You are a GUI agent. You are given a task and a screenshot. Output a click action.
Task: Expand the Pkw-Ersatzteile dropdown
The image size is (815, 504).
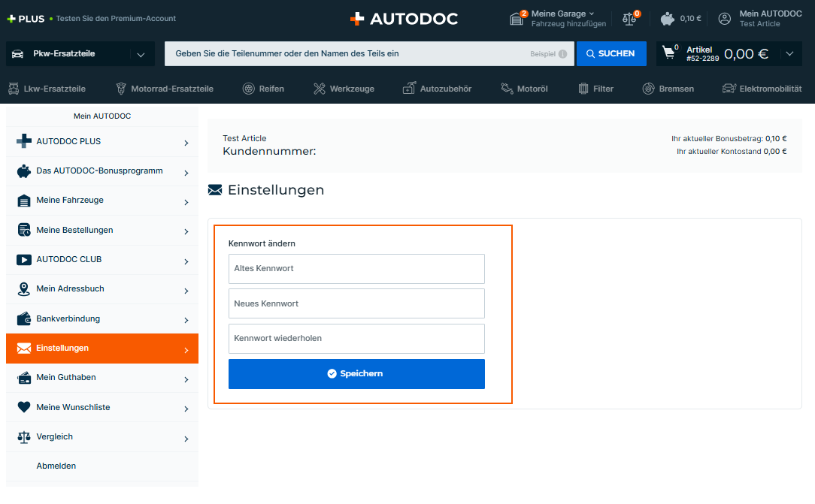pos(141,54)
